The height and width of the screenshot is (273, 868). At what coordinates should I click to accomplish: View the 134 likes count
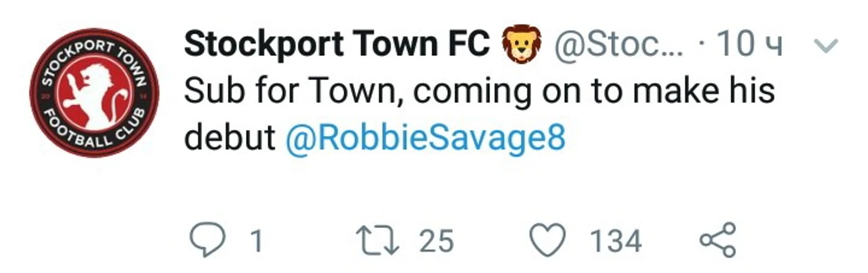[615, 242]
